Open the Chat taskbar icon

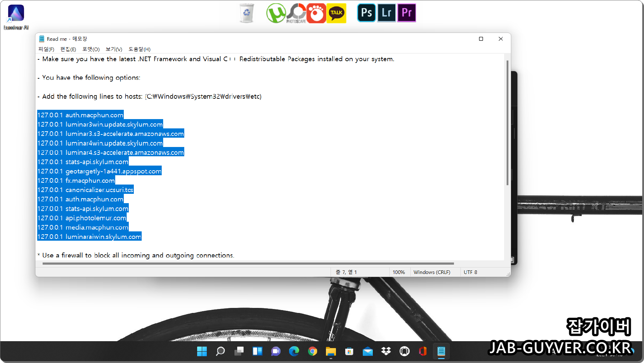tap(275, 351)
